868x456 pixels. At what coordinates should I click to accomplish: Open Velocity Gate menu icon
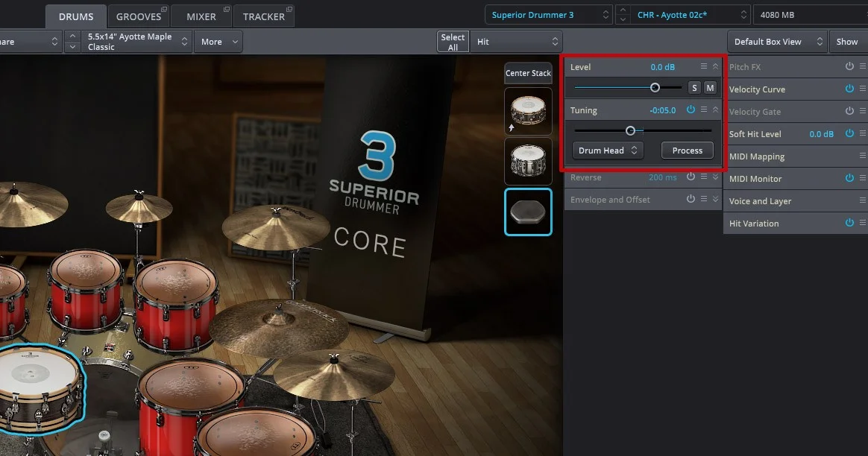pos(863,111)
